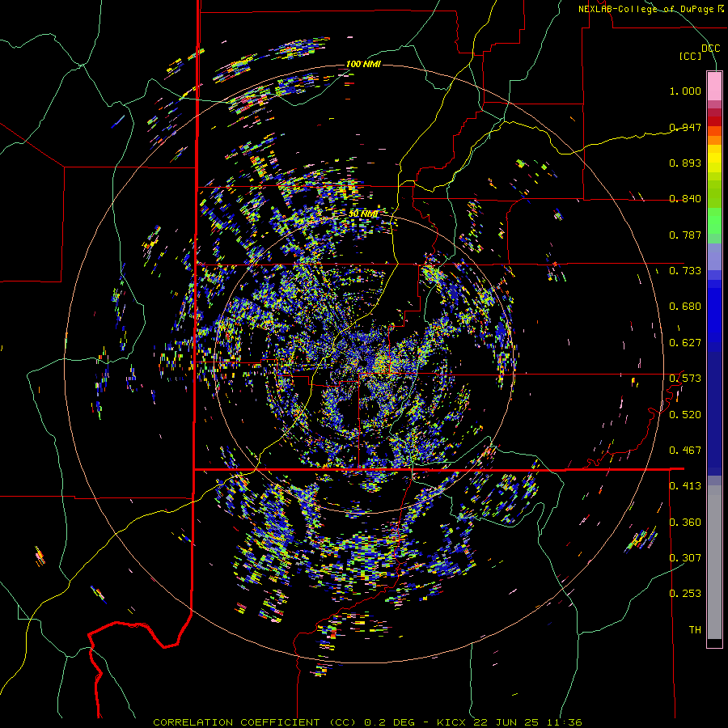Click the 0.467 legend value

tap(685, 451)
